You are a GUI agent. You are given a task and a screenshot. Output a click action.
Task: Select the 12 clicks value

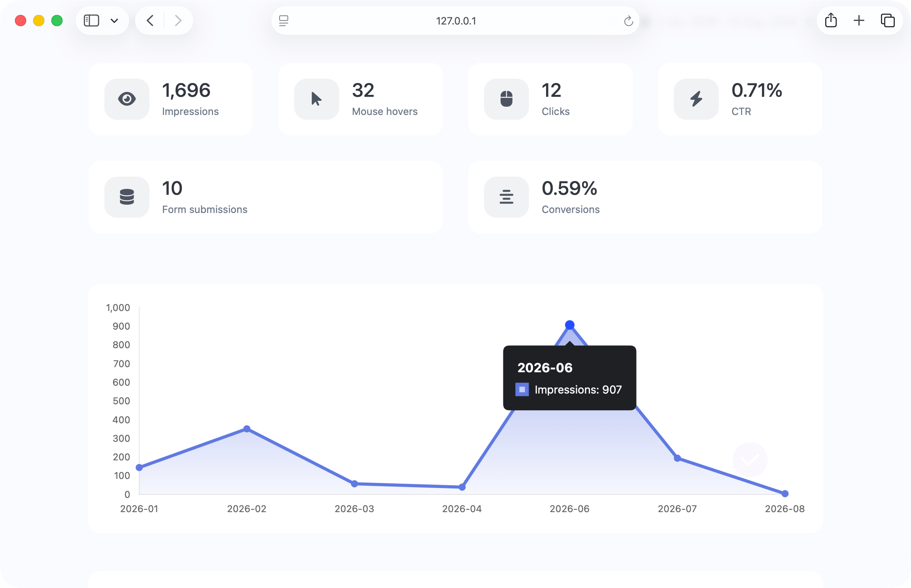point(551,90)
